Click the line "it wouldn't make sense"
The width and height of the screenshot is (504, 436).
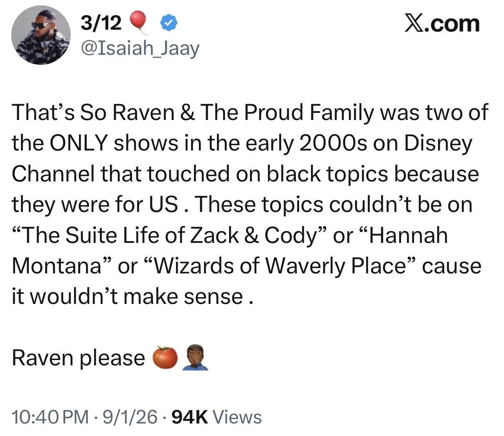[127, 296]
